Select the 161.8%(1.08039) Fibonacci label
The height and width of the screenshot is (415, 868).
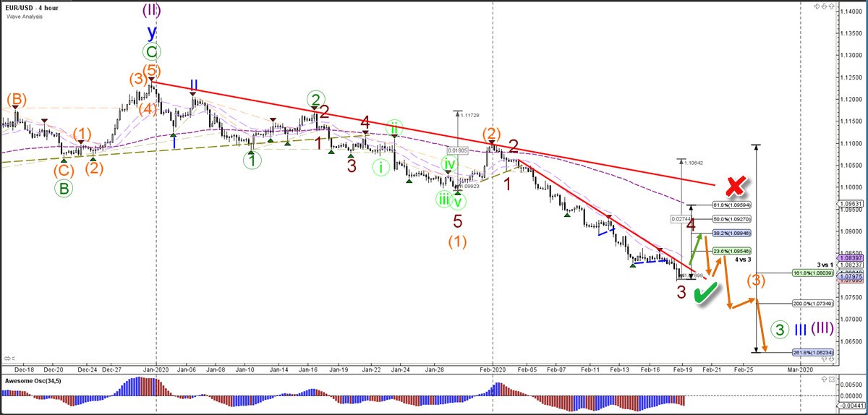(x=812, y=273)
